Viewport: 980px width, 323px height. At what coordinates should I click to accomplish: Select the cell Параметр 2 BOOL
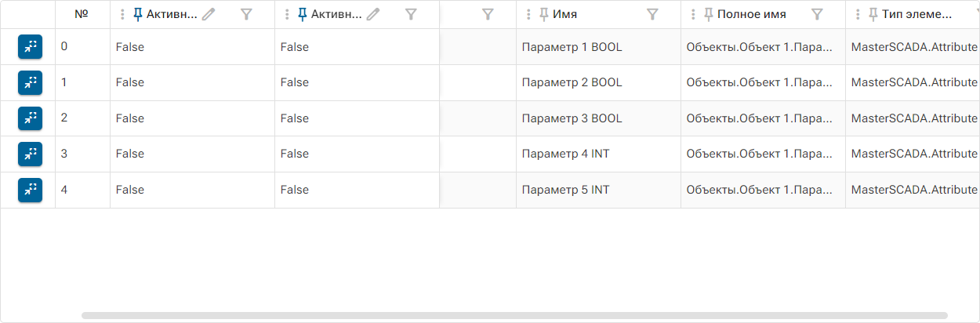(x=598, y=82)
